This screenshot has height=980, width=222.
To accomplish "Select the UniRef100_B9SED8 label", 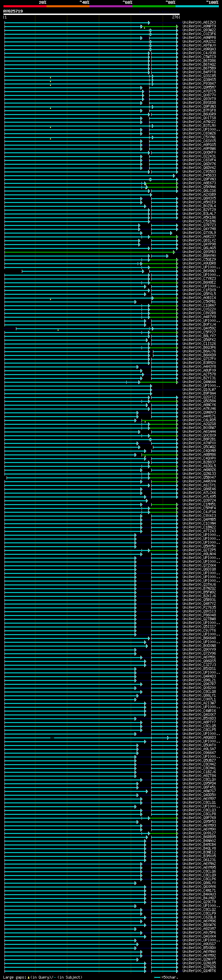I will pyautogui.click(x=199, y=103).
